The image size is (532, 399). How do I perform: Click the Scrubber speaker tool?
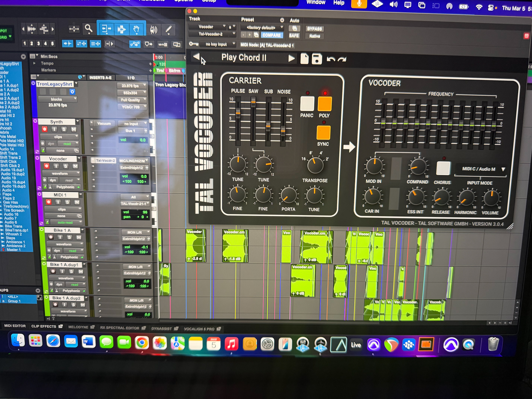coord(154,30)
